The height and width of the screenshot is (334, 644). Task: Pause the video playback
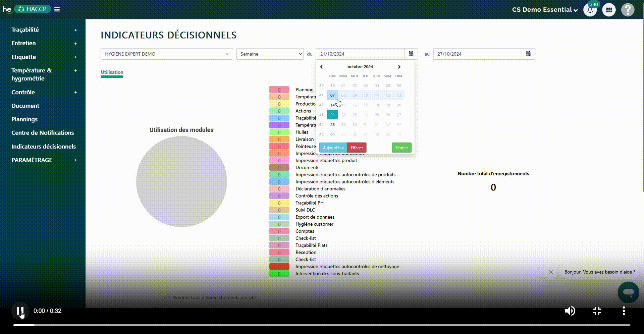[x=20, y=311]
